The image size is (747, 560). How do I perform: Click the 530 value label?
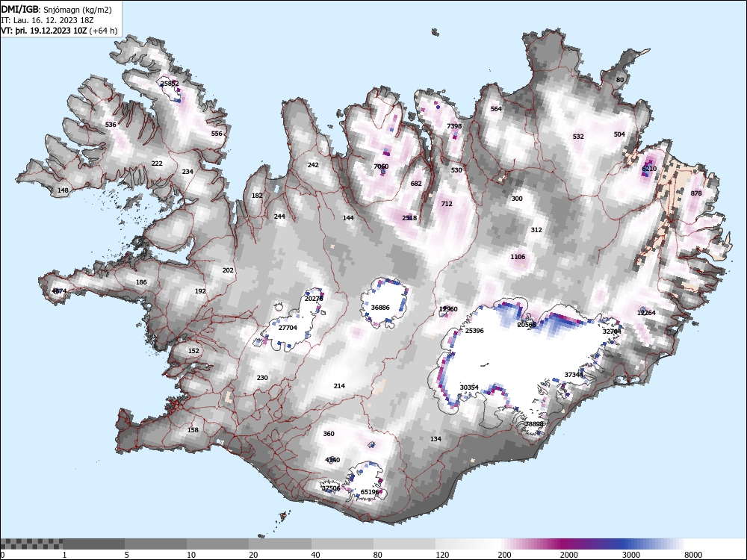[x=456, y=170]
